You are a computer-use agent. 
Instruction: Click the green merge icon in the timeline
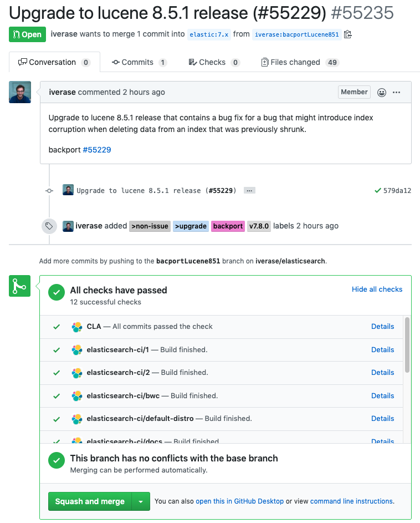coord(19,286)
